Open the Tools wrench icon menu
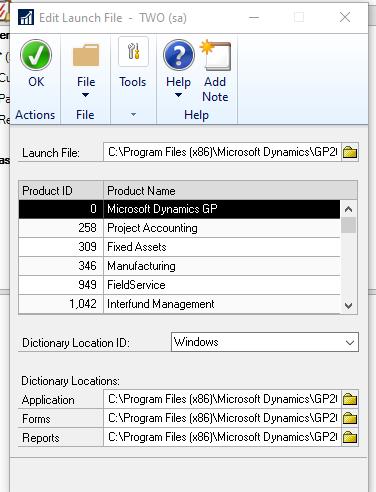Image resolution: width=376 pixels, height=492 pixels. 133,52
